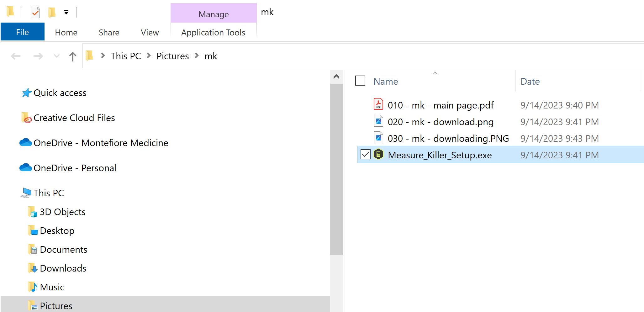
Task: Open the PDF icon for 010 - mk - main page
Action: coord(378,105)
